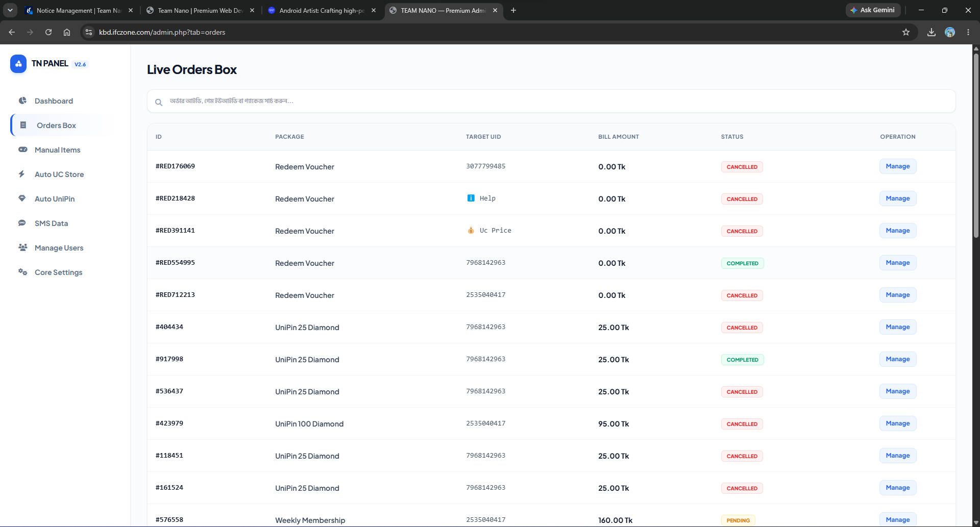The width and height of the screenshot is (980, 527).
Task: Open the browser home page icon
Action: coord(67,32)
